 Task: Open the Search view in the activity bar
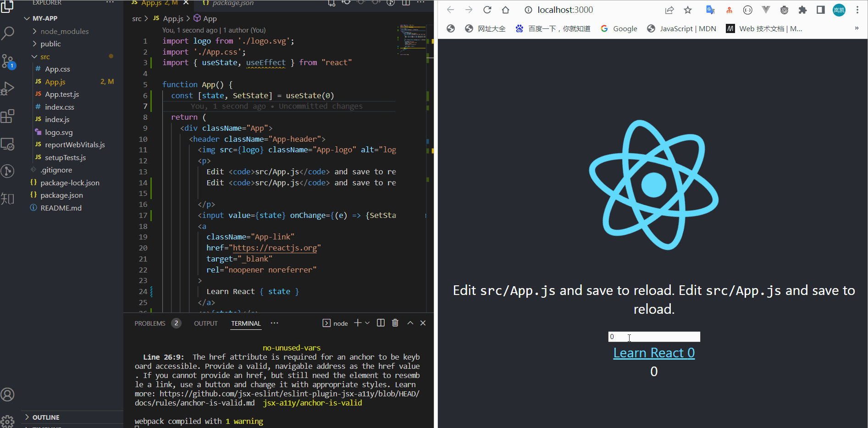[8, 33]
